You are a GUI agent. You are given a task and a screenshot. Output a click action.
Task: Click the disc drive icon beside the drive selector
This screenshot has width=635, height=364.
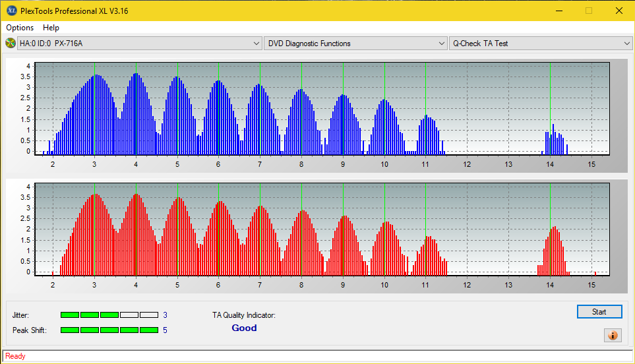11,43
